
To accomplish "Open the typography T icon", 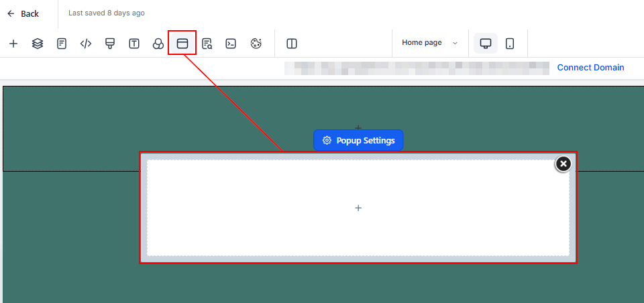I will pos(134,44).
